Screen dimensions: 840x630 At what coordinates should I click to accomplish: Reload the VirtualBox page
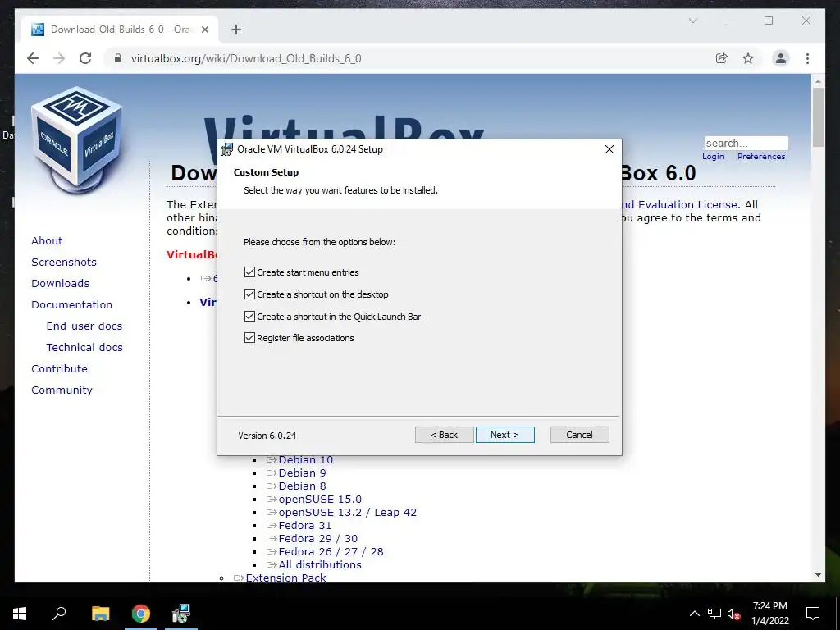(85, 58)
